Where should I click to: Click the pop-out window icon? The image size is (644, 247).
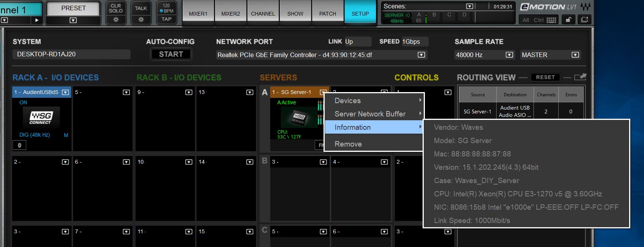tap(585, 20)
